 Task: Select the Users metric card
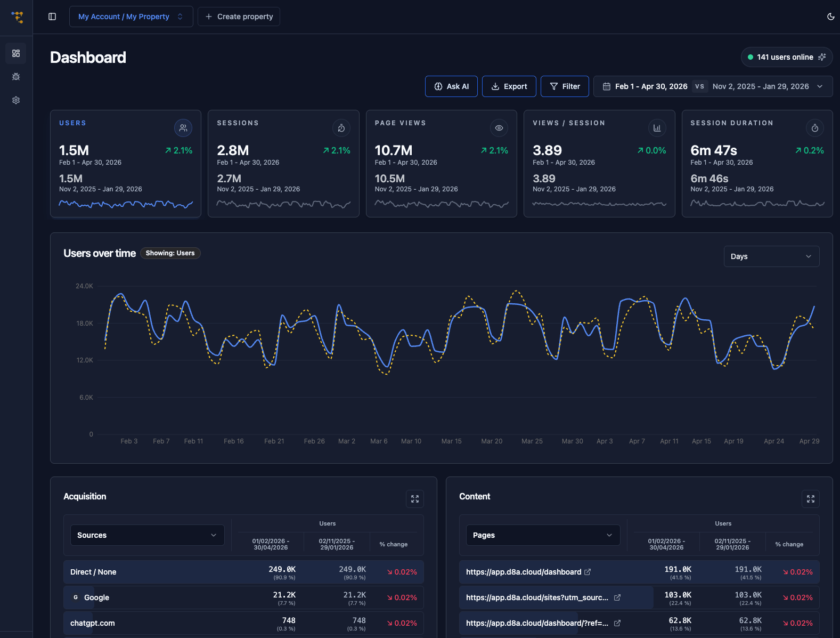coord(126,164)
